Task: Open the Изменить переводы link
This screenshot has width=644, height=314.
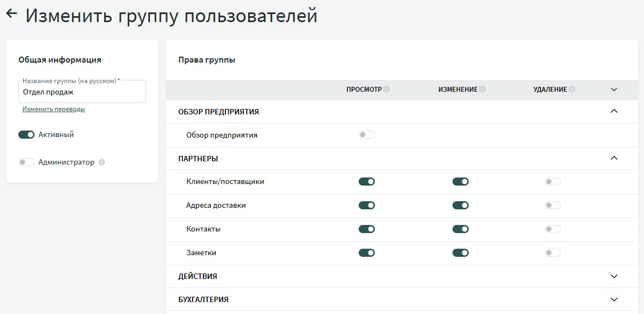Action: 53,109
